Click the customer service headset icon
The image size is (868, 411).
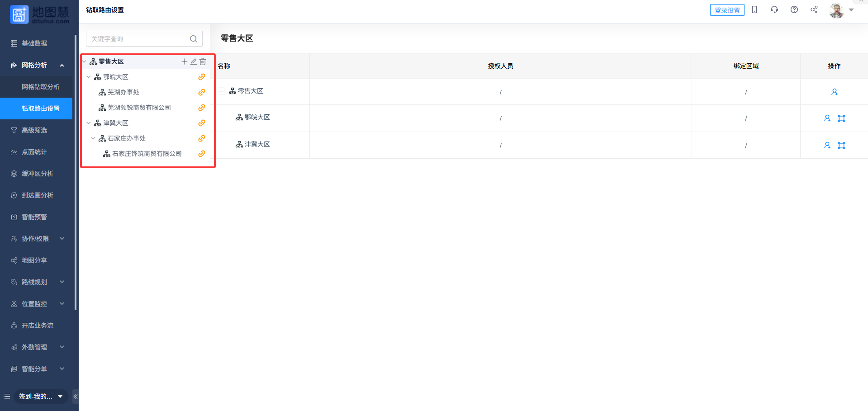[x=774, y=10]
